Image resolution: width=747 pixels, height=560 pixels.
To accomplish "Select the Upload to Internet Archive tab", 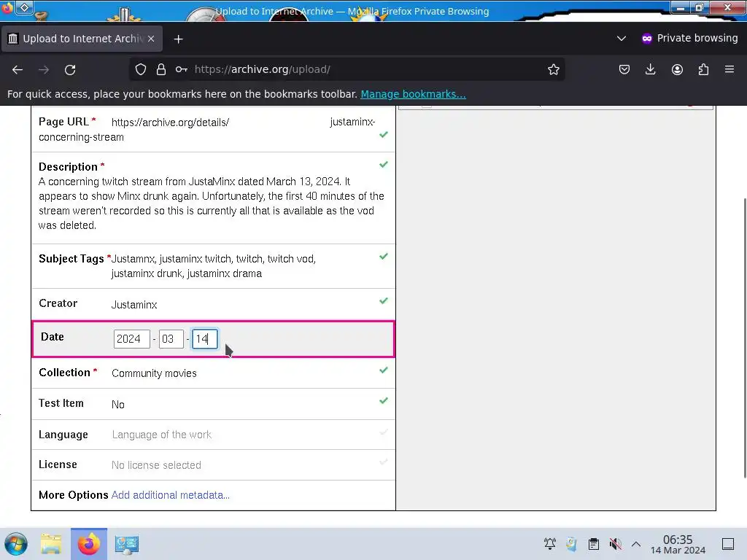I will pos(82,39).
